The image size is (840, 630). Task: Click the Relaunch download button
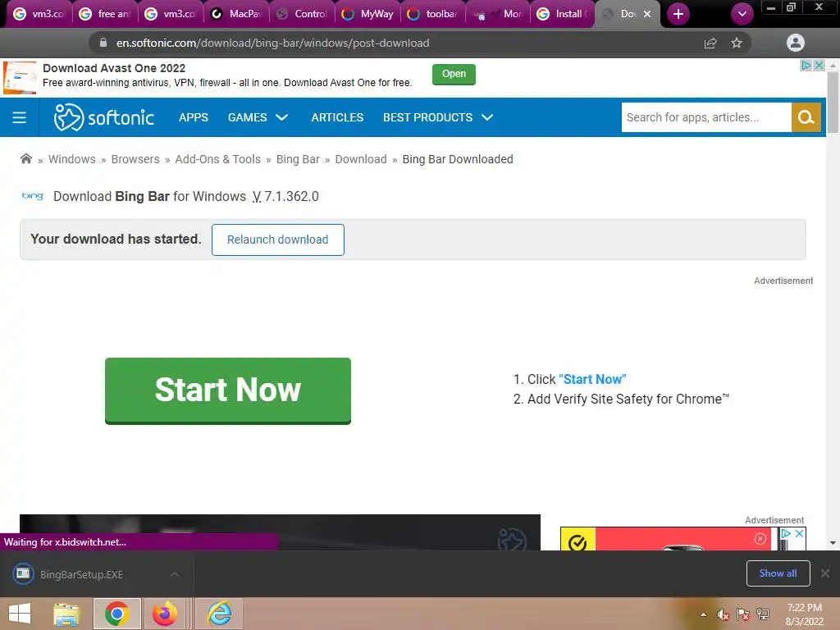[277, 240]
